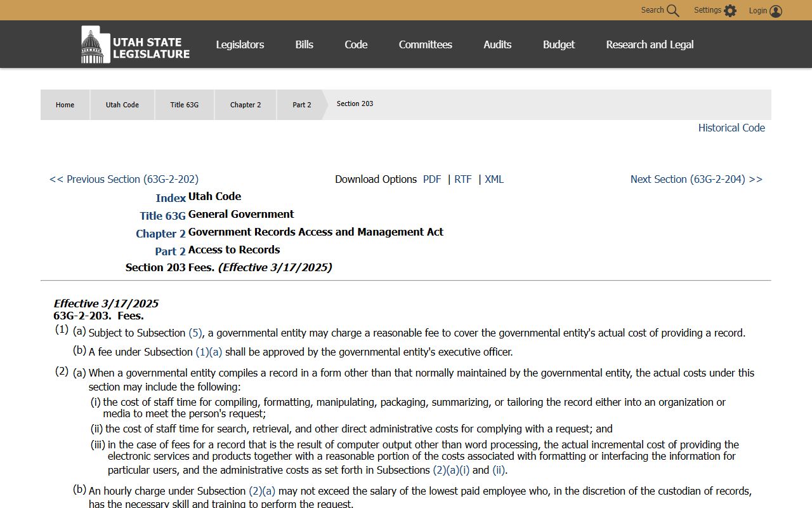812x508 pixels.
Task: Click the "Access to Records" part title
Action: (x=234, y=250)
